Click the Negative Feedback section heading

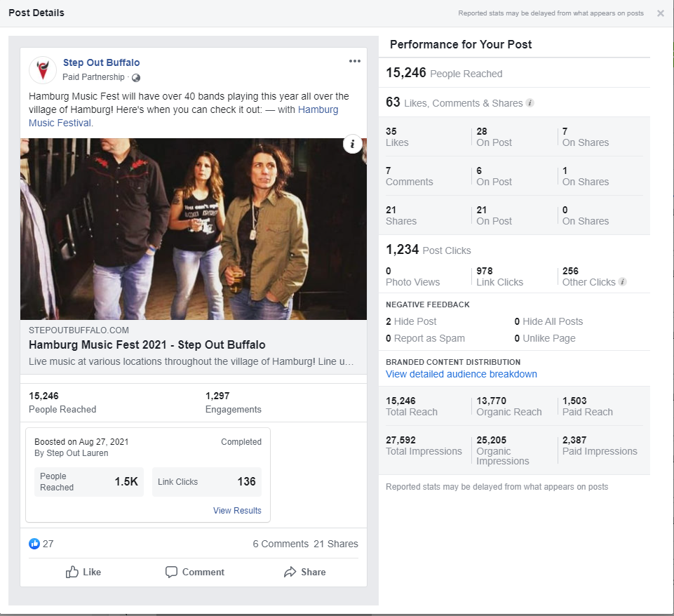(428, 304)
